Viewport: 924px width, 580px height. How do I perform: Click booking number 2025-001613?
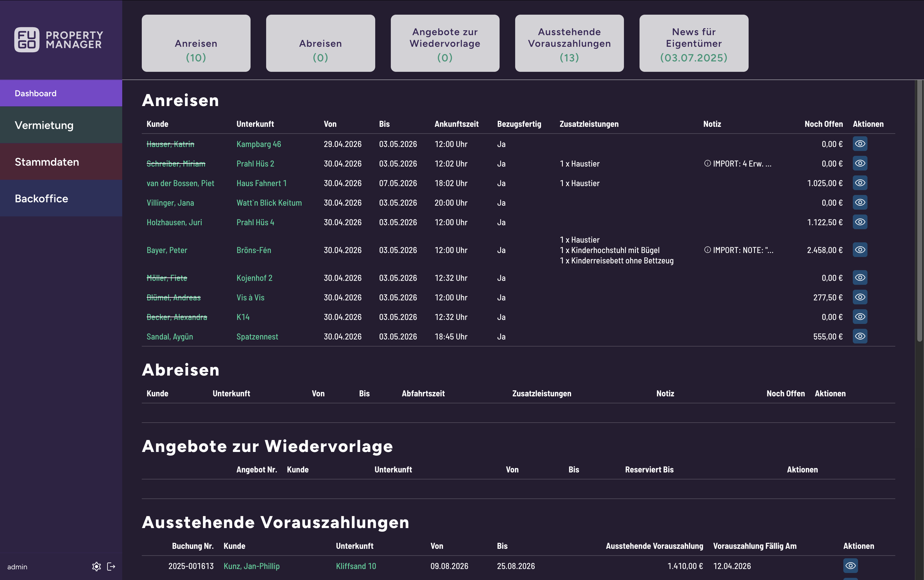[191, 566]
